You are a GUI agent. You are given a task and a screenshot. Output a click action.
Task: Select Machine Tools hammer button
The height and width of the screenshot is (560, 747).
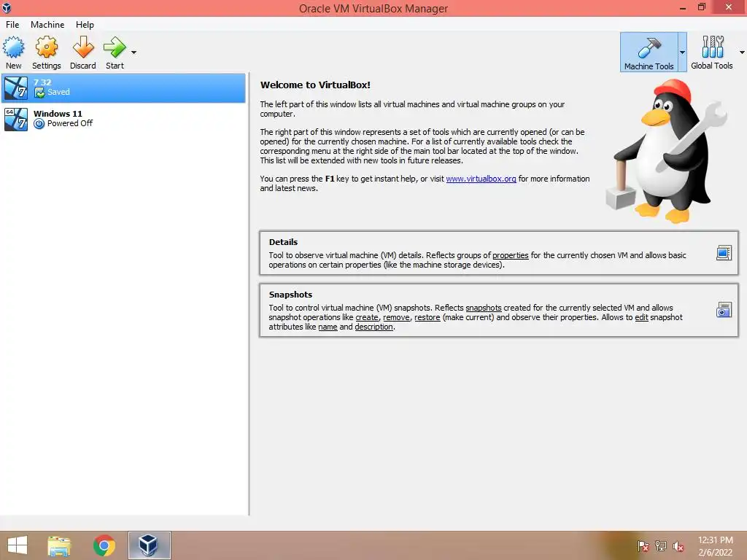[649, 52]
